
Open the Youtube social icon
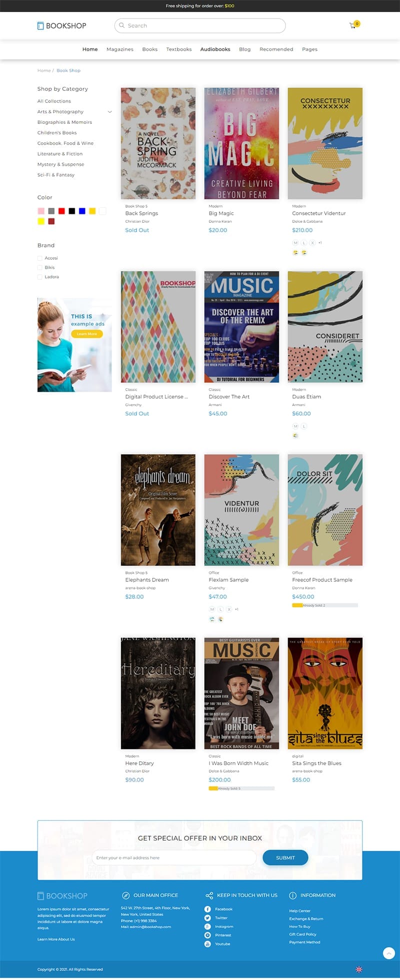click(207, 944)
